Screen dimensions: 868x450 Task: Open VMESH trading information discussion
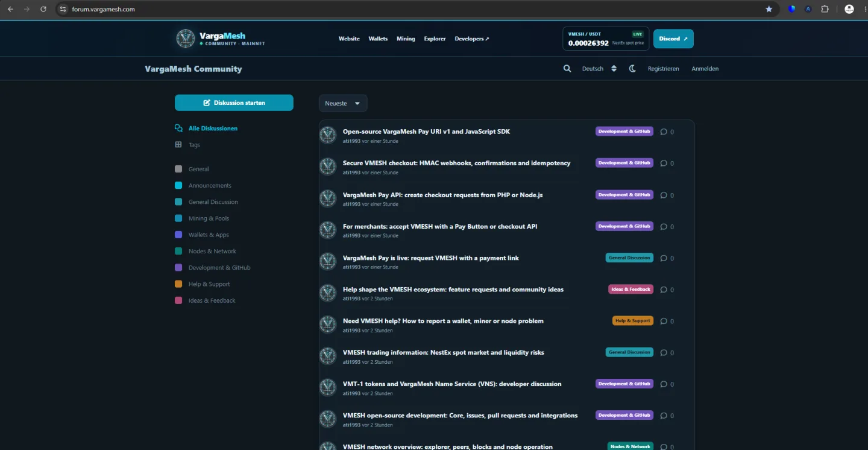[444, 352]
